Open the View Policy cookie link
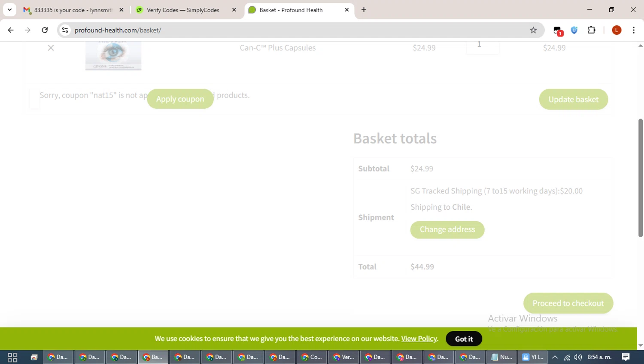 (419, 339)
